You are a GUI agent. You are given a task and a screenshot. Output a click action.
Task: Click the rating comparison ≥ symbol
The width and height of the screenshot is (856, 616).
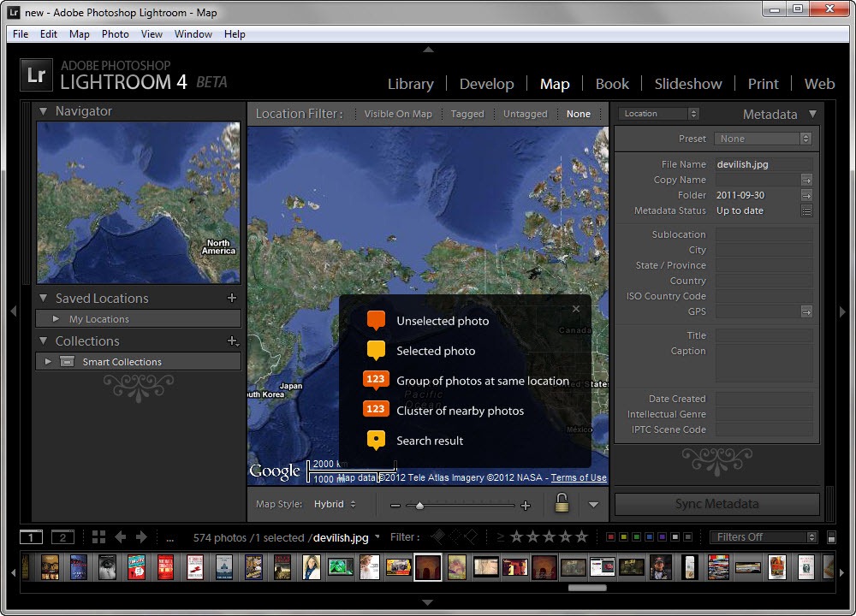[500, 537]
